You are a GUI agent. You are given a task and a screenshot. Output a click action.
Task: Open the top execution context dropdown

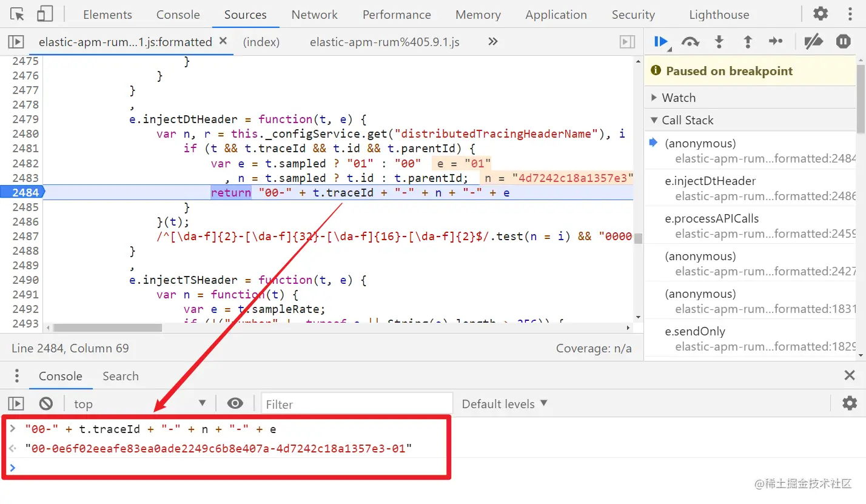139,404
